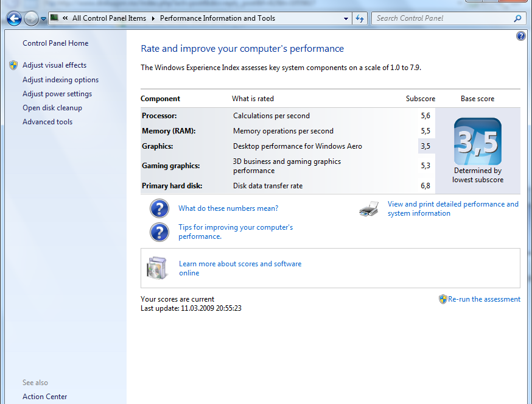Image resolution: width=532 pixels, height=404 pixels.
Task: Expand the All Control Panel Items breadcrumb arrow
Action: click(153, 18)
